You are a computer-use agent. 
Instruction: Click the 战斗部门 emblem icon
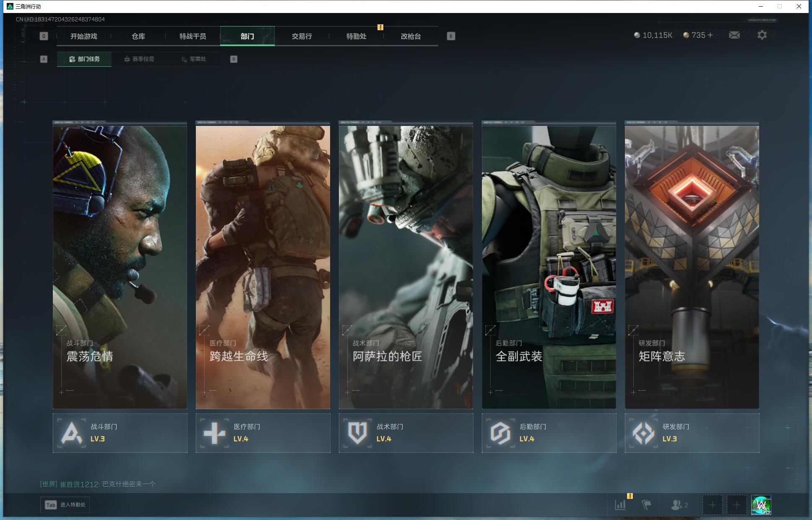coord(72,433)
